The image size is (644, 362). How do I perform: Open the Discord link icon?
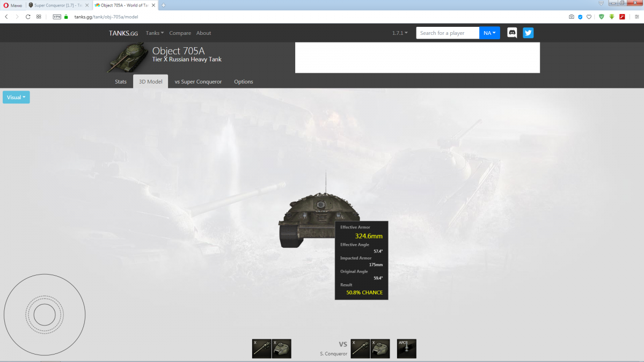pos(512,33)
